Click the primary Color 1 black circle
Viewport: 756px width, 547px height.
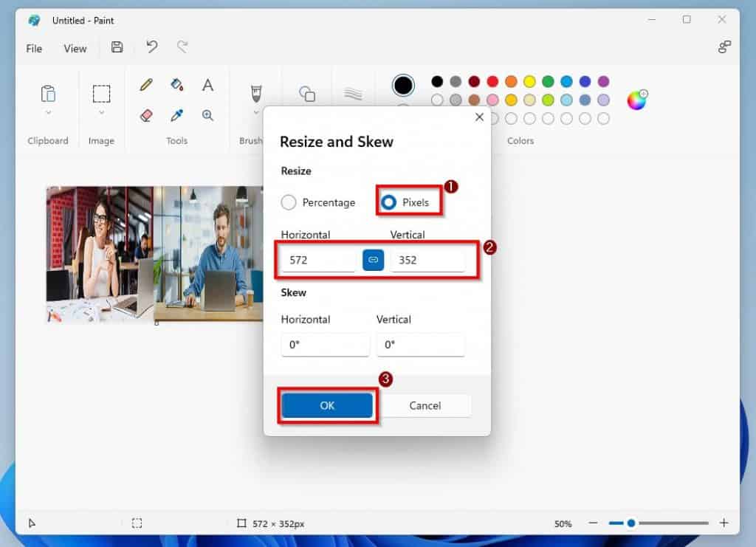pyautogui.click(x=403, y=86)
